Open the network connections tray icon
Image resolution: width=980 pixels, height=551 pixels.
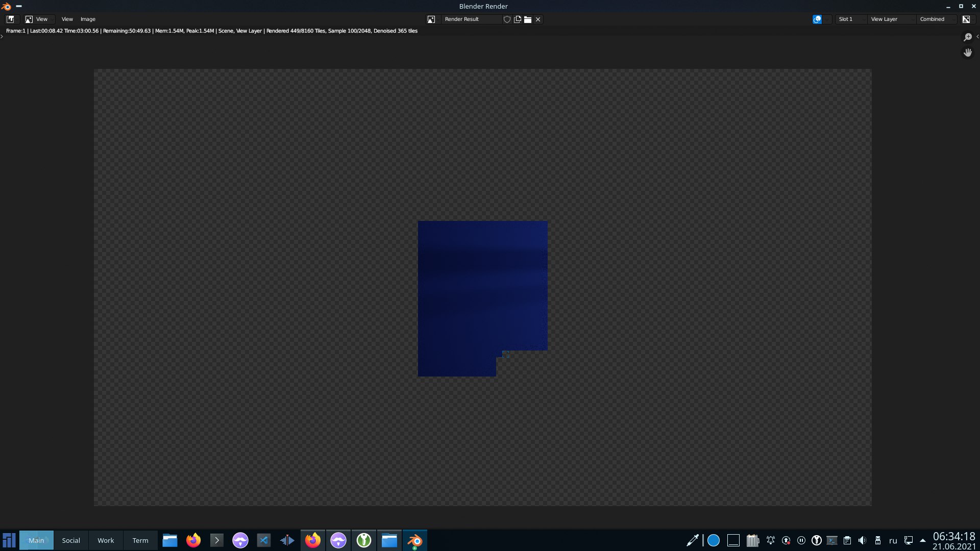tap(909, 540)
